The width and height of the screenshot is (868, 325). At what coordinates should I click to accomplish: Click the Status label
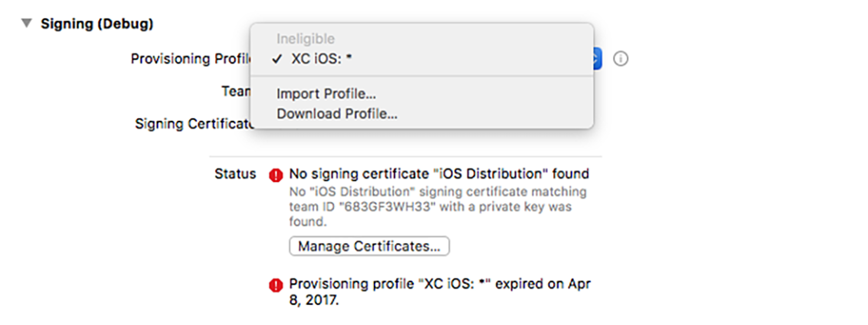pos(235,174)
